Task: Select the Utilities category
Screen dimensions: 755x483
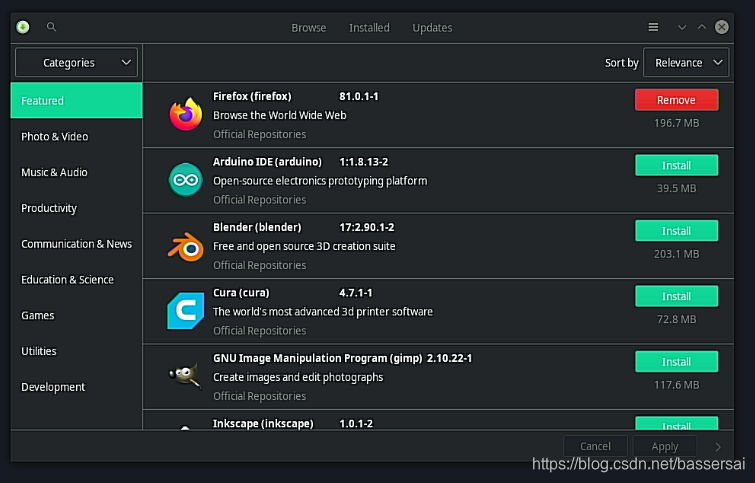Action: coord(77,351)
